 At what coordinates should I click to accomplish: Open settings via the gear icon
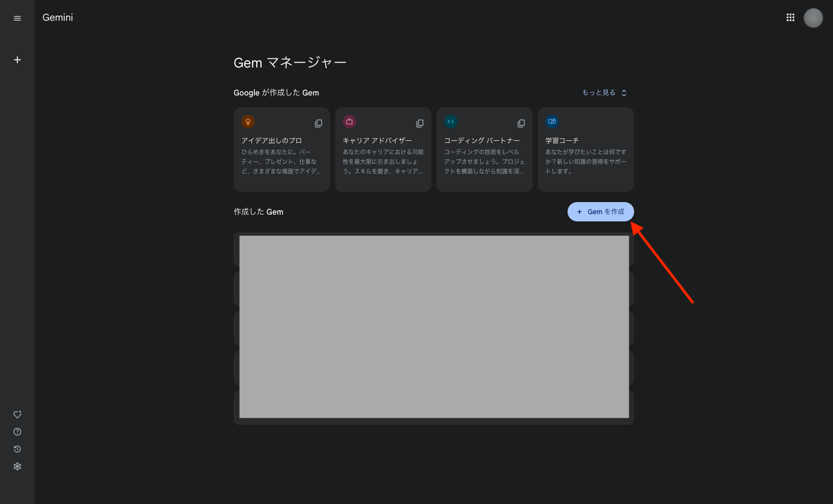coord(17,466)
